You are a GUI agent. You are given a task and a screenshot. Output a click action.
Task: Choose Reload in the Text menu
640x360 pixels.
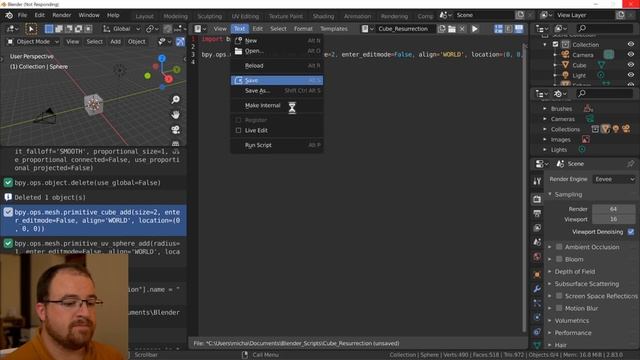click(277, 66)
